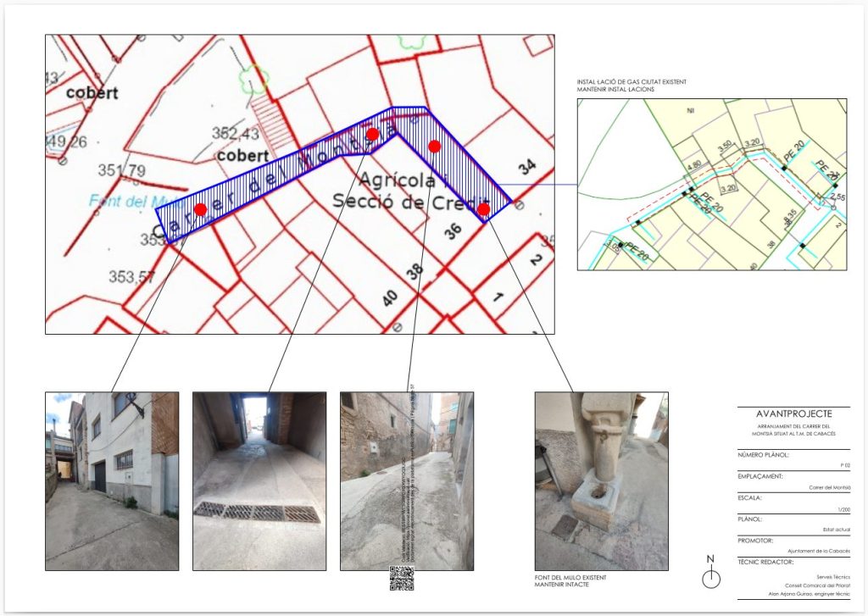Select the 'Agrícola i Secció de Crèdit' label

click(400, 191)
